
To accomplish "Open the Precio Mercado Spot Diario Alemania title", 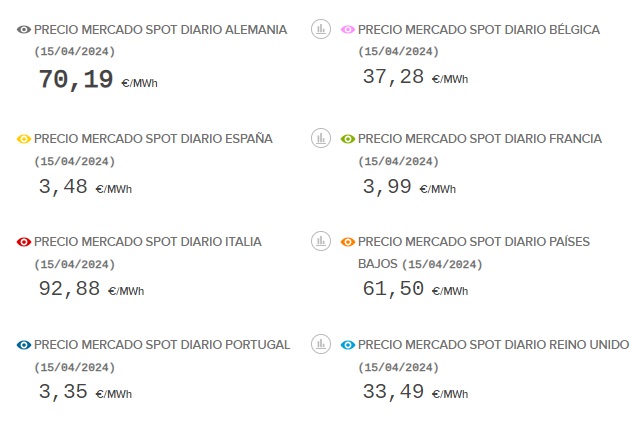I will coord(160,30).
